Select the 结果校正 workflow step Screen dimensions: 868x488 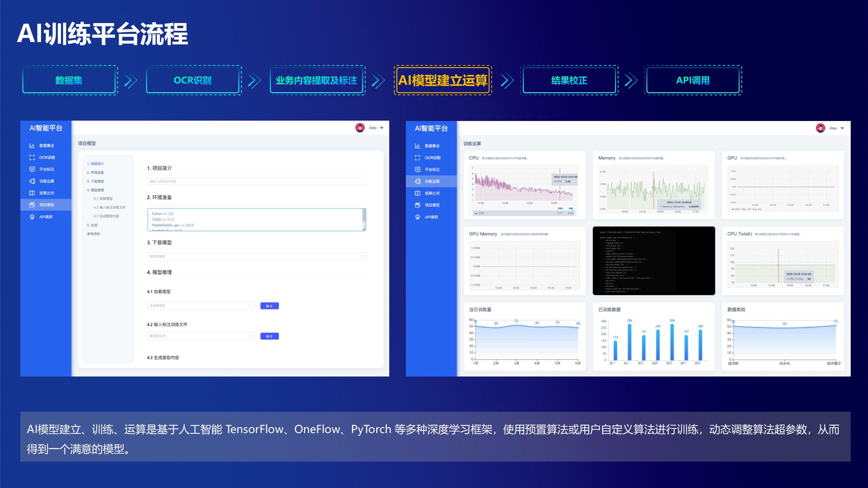[x=569, y=80]
